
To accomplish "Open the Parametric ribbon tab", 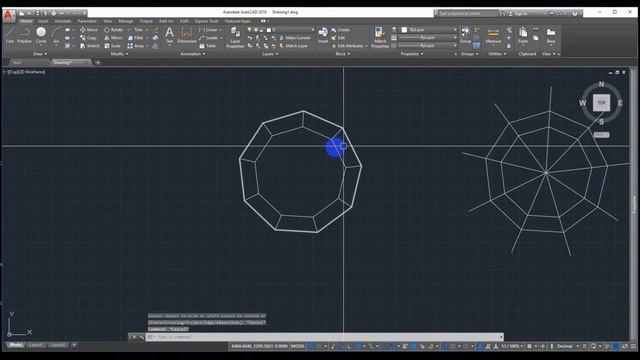I will [x=87, y=21].
